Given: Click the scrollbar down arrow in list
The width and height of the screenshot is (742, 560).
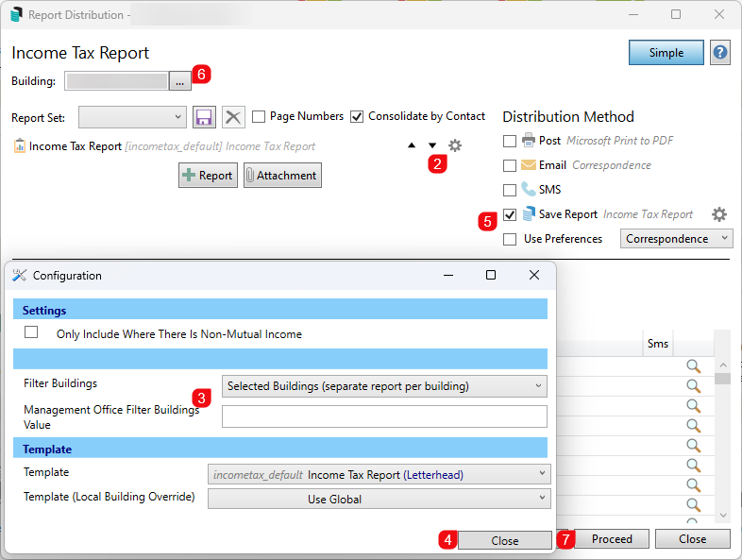Looking at the screenshot, I should [x=722, y=515].
